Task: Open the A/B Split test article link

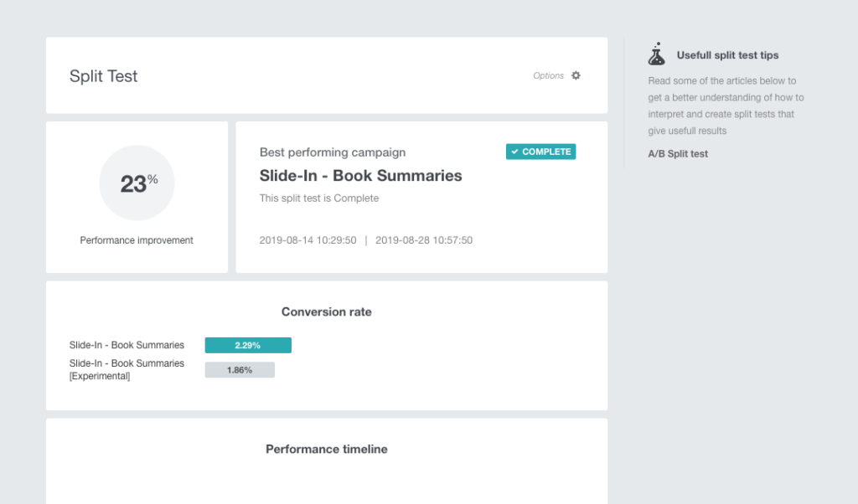Action: coord(677,154)
